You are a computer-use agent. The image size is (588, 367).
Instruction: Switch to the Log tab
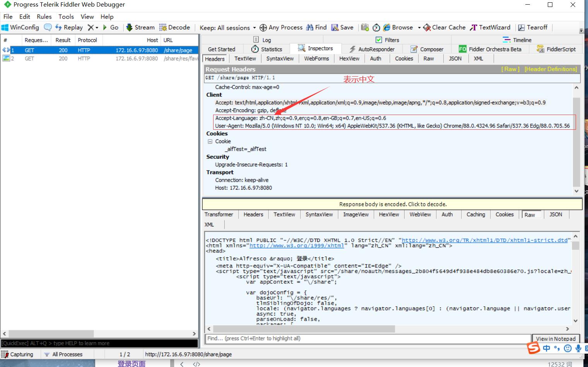click(262, 40)
